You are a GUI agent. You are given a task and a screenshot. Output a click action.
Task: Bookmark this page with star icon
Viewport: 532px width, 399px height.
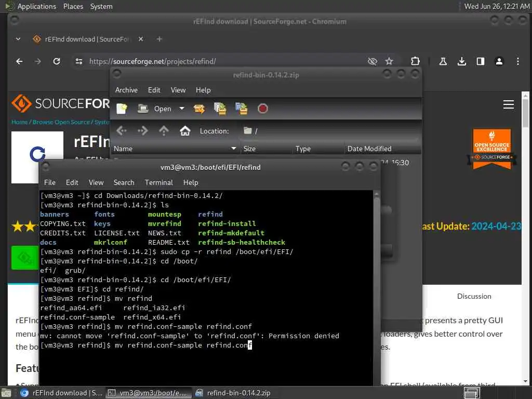[389, 61]
